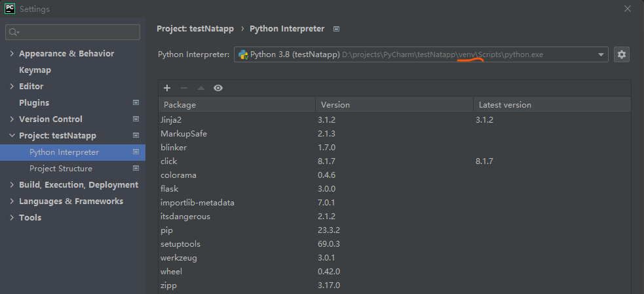The image size is (644, 294).
Task: Expand the Editor settings section
Action: point(12,87)
